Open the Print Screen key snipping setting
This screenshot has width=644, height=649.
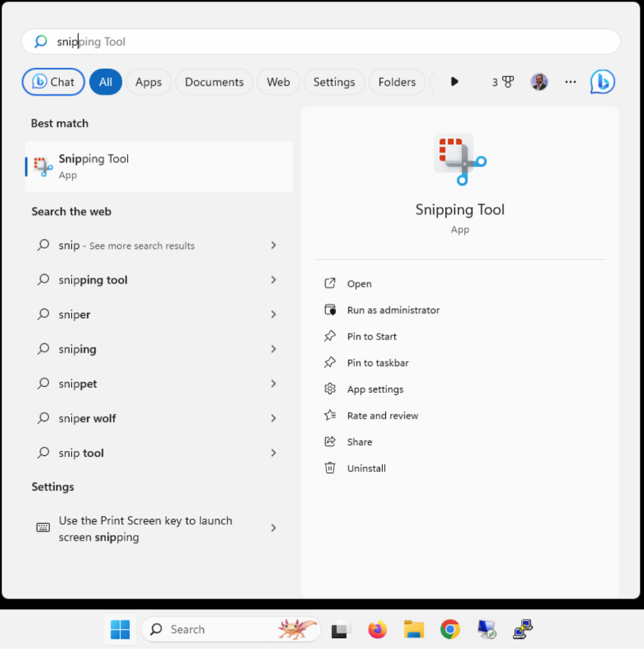pos(145,528)
